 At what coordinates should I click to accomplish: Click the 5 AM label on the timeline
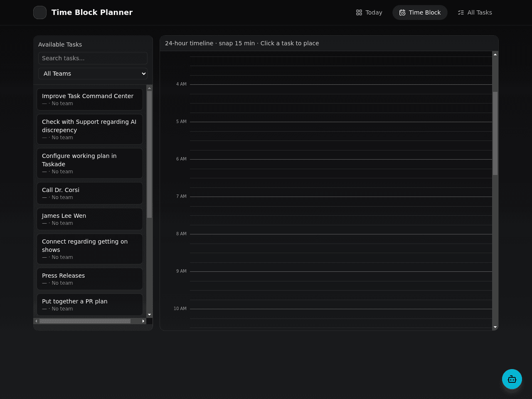(x=181, y=122)
